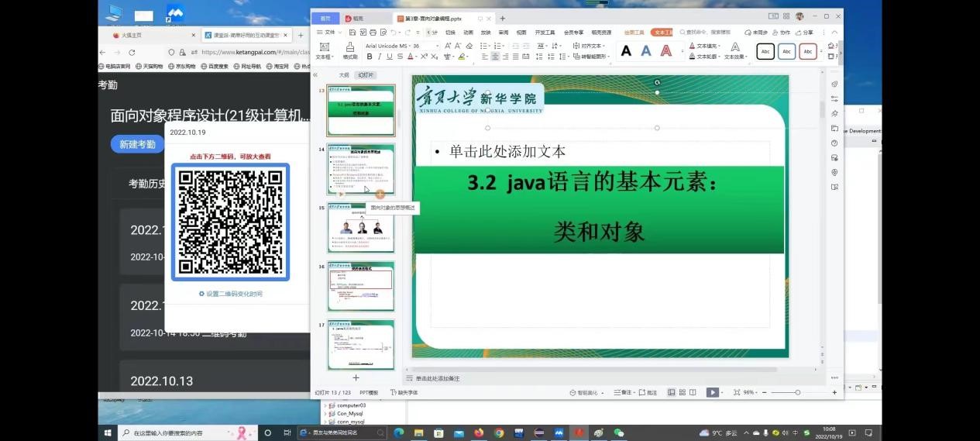Image resolution: width=980 pixels, height=441 pixels.
Task: Open the 对齐文本 (align text) dropdown
Action: coord(589,46)
